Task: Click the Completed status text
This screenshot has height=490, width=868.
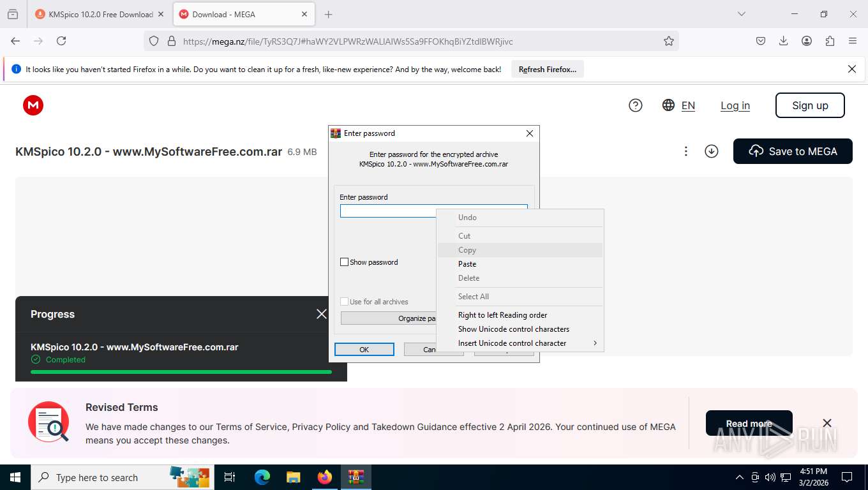Action: [66, 360]
